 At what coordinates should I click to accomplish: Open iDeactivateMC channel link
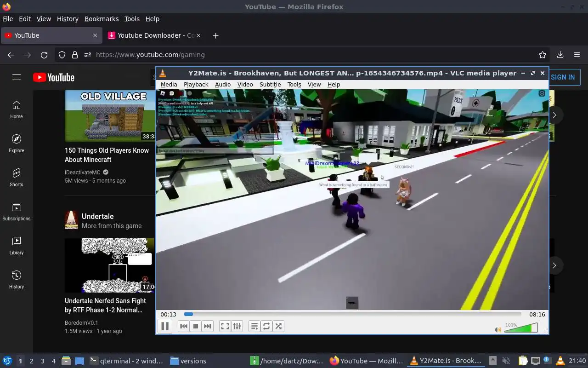click(83, 172)
